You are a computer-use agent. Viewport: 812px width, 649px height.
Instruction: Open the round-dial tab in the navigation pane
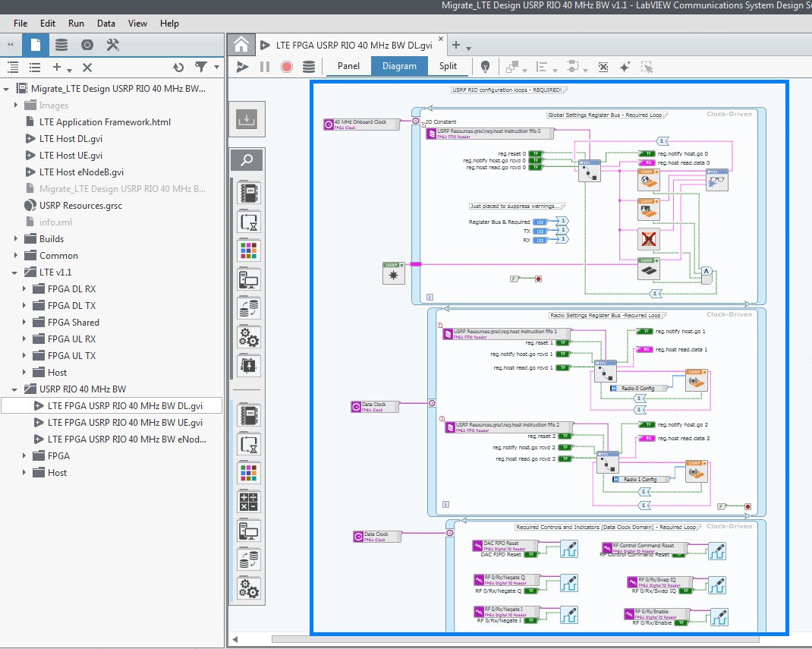coord(87,45)
